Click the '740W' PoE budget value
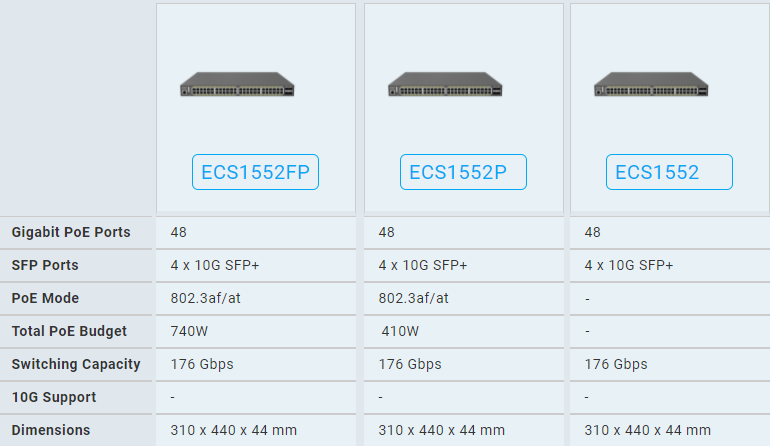 tap(189, 331)
